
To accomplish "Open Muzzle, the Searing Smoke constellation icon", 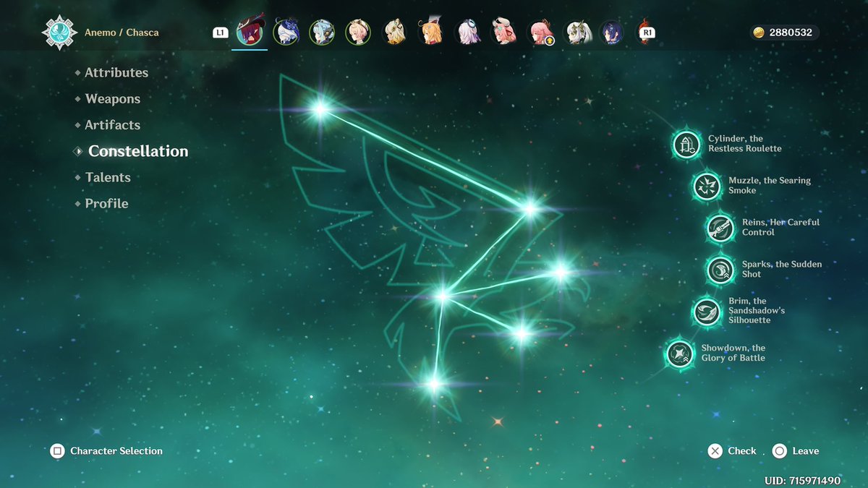I will pyautogui.click(x=706, y=186).
